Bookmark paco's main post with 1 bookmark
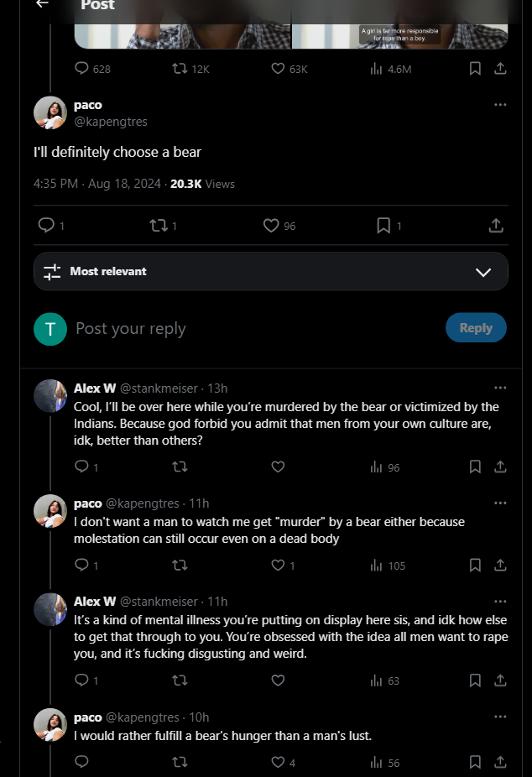532x777 pixels. pos(383,226)
